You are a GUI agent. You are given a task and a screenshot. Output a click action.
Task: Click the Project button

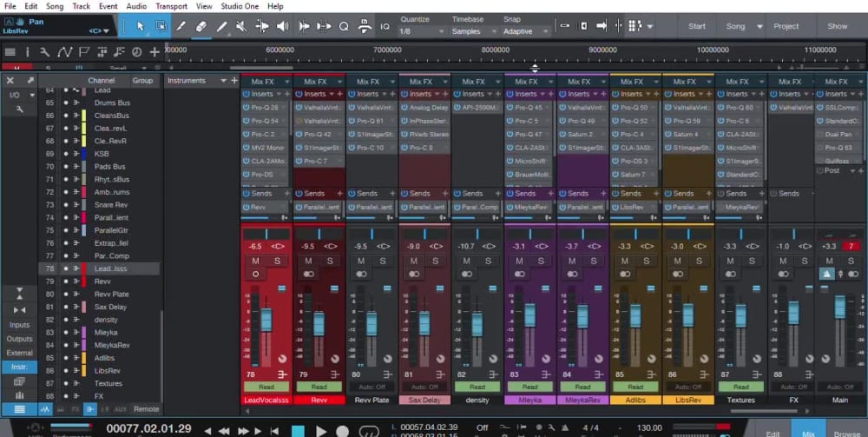click(x=786, y=26)
